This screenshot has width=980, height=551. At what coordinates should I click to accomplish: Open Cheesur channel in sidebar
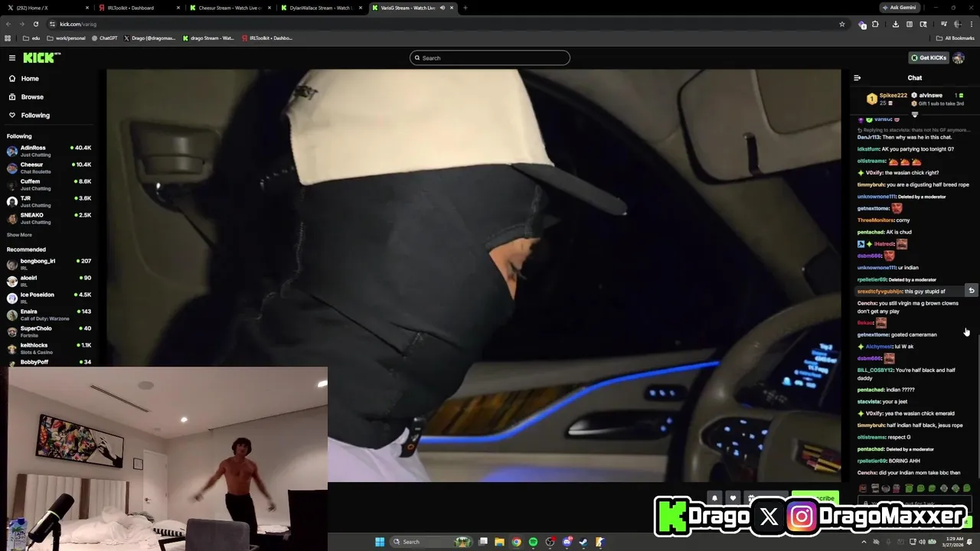click(x=49, y=168)
